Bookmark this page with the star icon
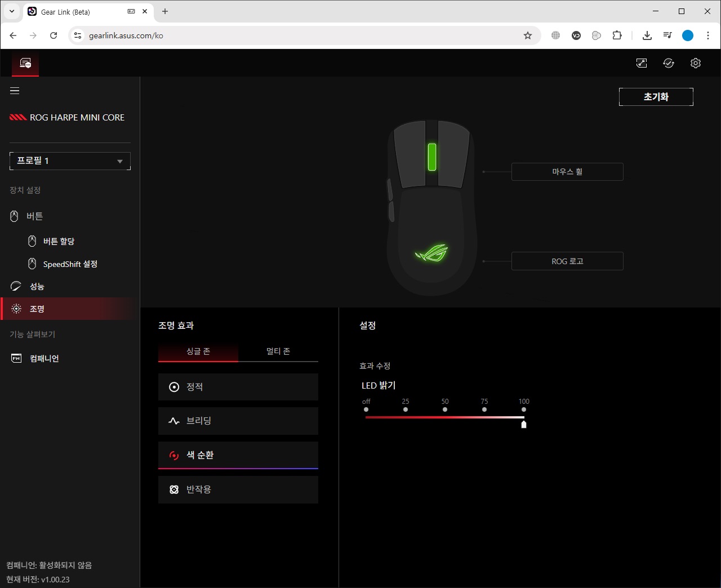The image size is (721, 588). tap(528, 35)
